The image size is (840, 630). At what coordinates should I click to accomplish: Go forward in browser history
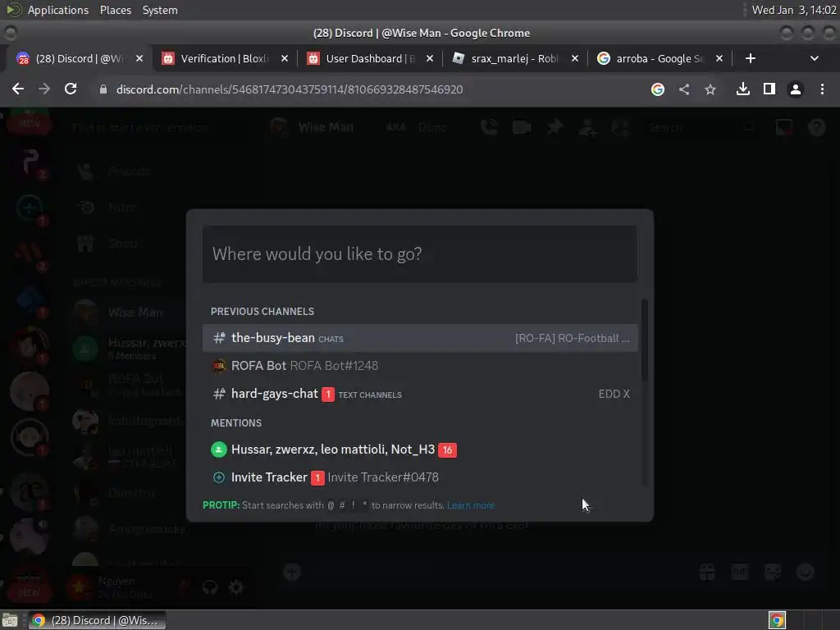(x=44, y=89)
